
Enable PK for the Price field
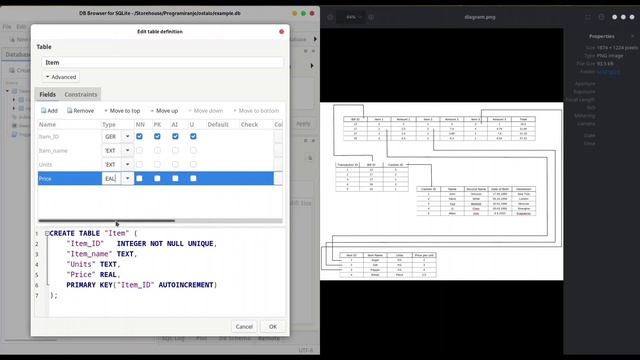(x=157, y=178)
